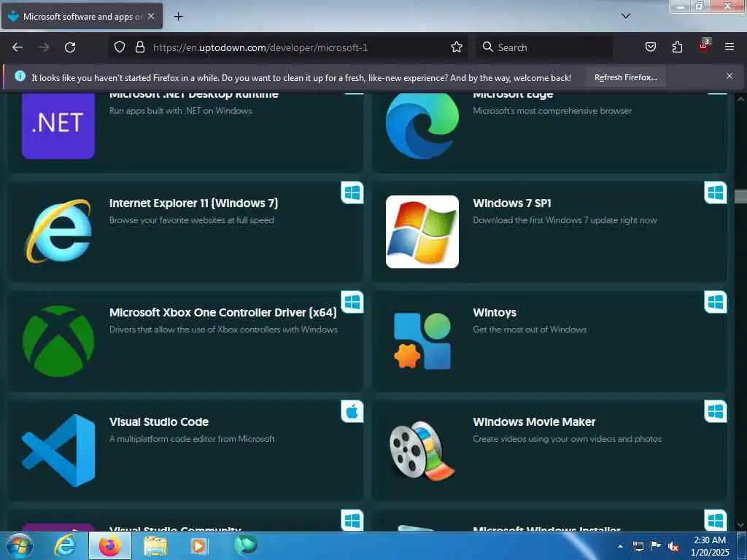Open Action Center flag tray icon
This screenshot has width=747, height=560.
(x=656, y=546)
